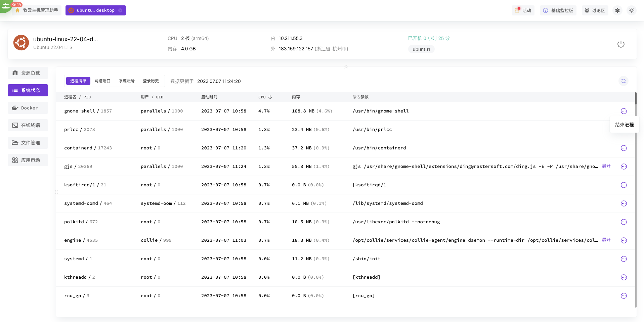
Task: Click the gnome-shell / 1857 cell
Action: [x=88, y=111]
